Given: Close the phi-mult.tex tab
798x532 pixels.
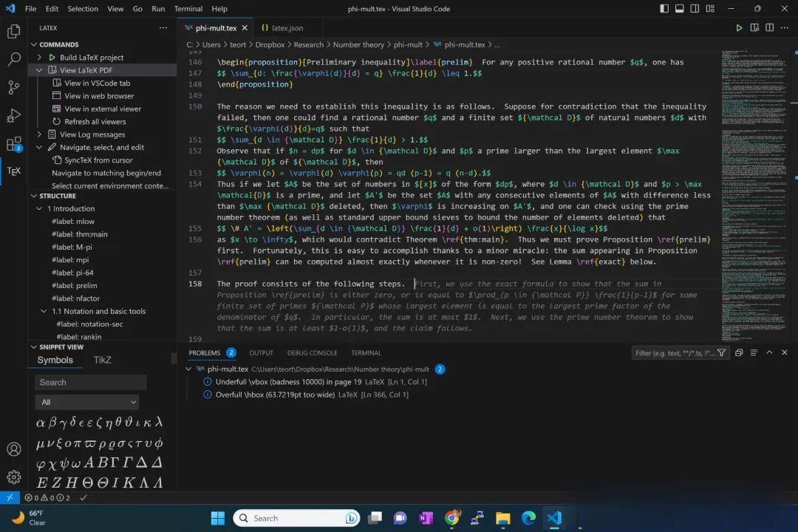Looking at the screenshot, I should tap(245, 28).
